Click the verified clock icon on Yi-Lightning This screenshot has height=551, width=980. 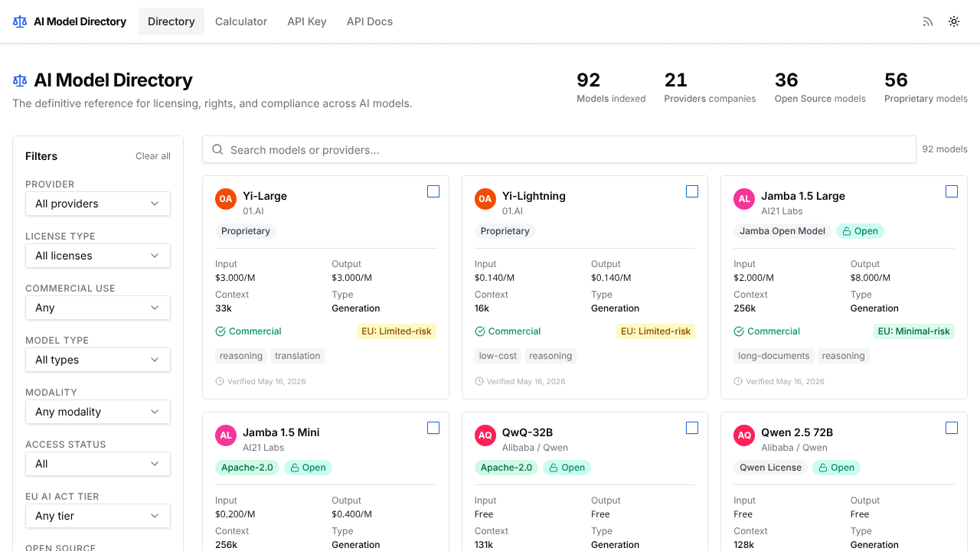479,381
